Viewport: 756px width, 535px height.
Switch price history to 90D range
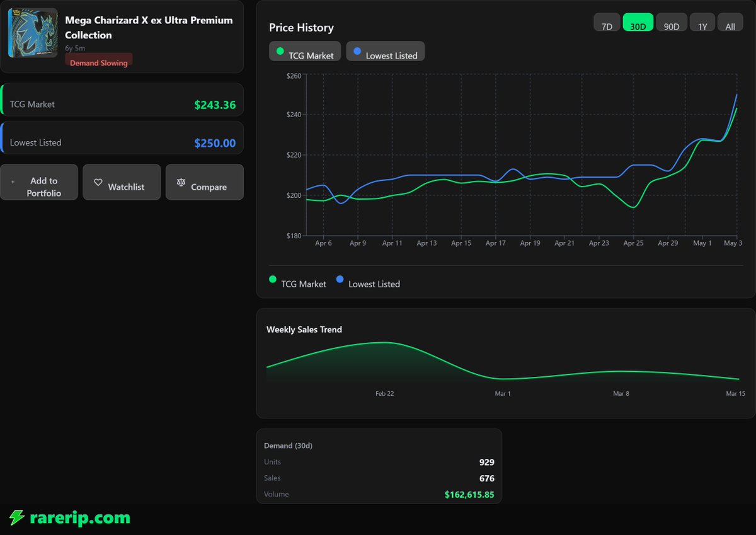[672, 23]
